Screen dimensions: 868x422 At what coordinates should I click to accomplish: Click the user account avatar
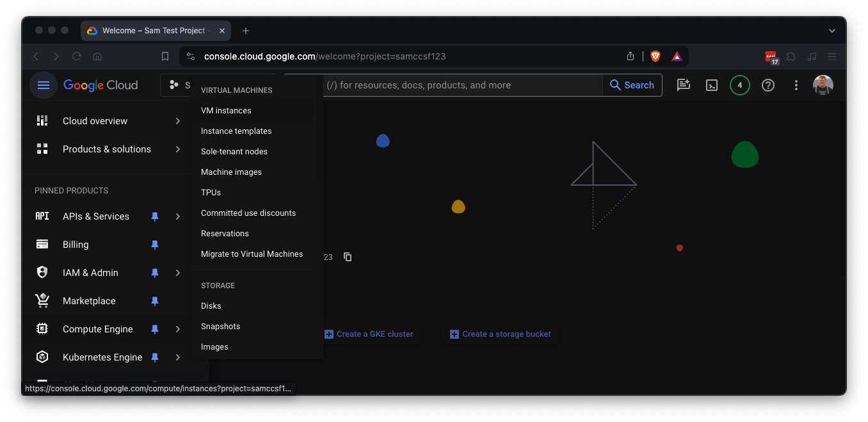pyautogui.click(x=823, y=85)
